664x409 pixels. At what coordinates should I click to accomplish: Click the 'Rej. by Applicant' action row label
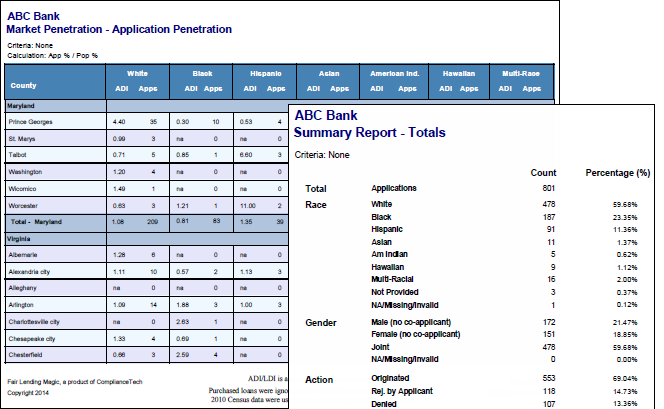tap(402, 391)
